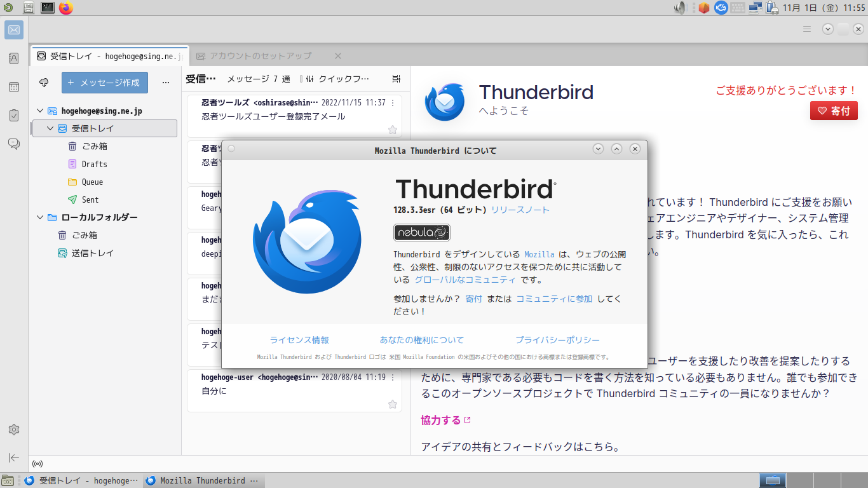Click the red 寄付 donate button

pyautogui.click(x=834, y=111)
